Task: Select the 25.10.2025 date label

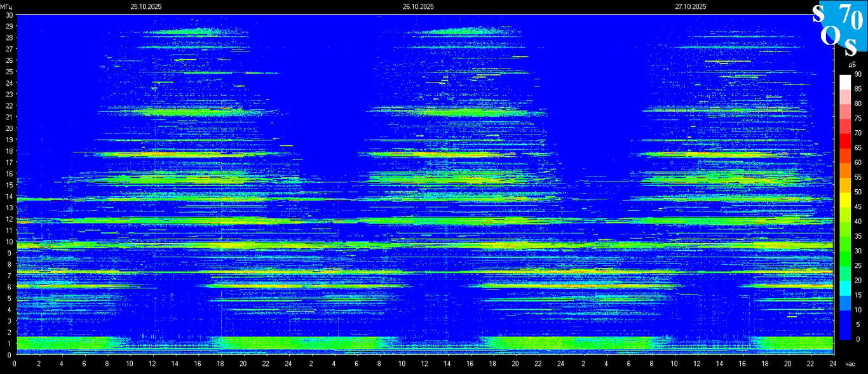Action: [146, 6]
